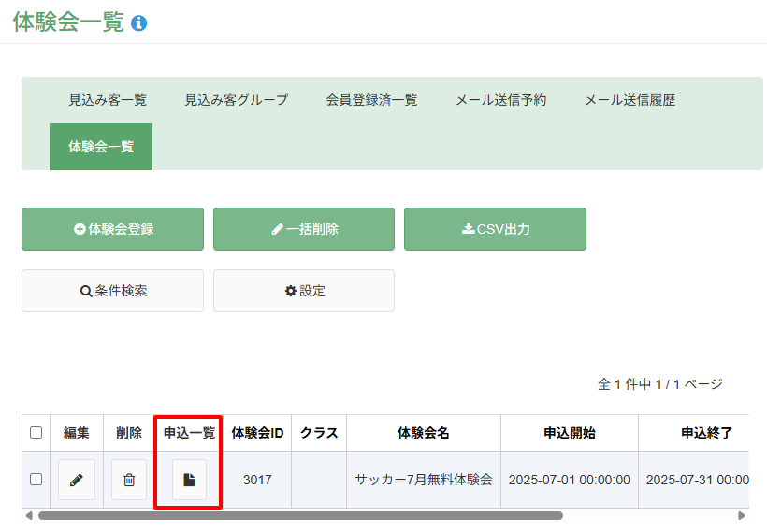767x532 pixels.
Task: Click the 申込開始 column header
Action: coord(570,433)
